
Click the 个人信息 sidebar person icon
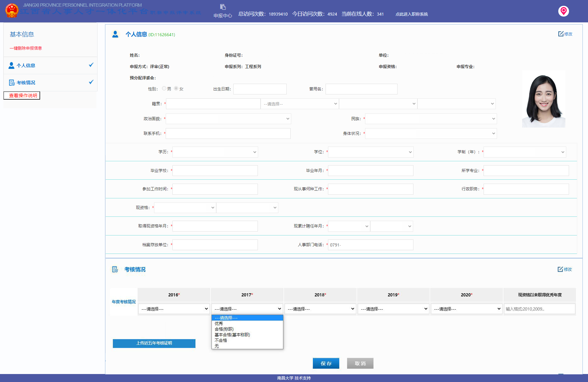[11, 66]
